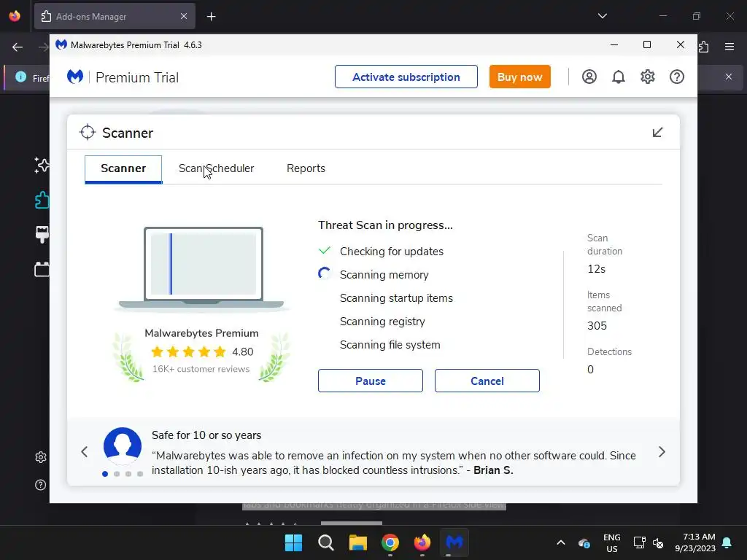747x560 pixels.
Task: Open Add-ons support help icon in sidebar
Action: click(41, 485)
